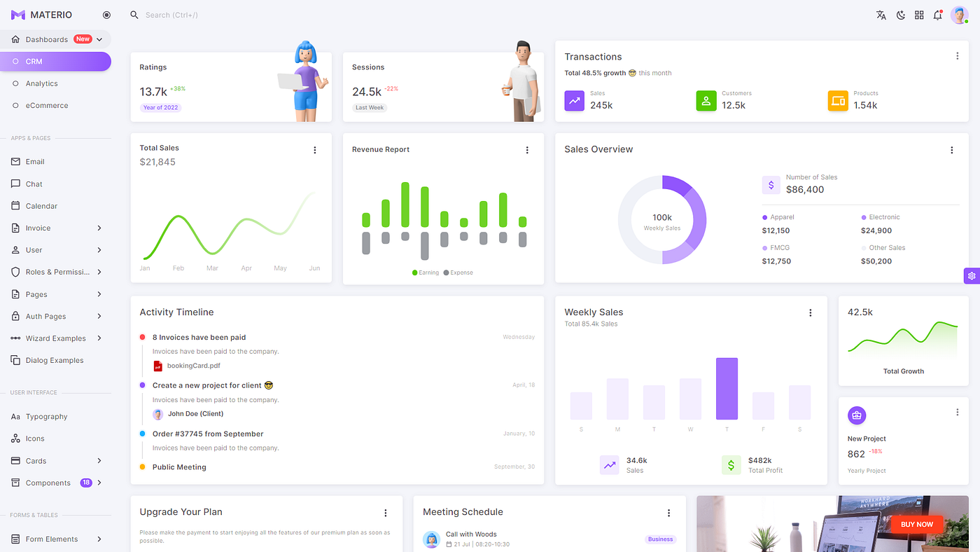Click the Components archive icon
Viewport: 980px width, 552px height.
(15, 483)
